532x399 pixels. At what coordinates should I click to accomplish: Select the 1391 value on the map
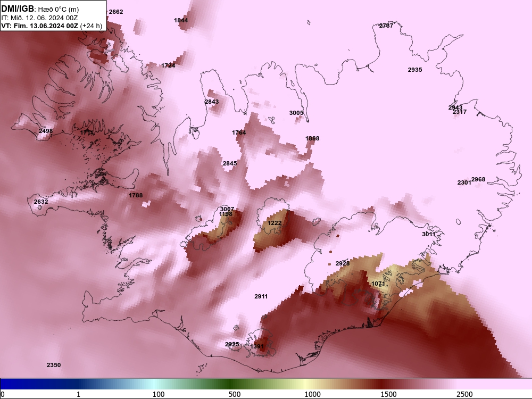257,346
